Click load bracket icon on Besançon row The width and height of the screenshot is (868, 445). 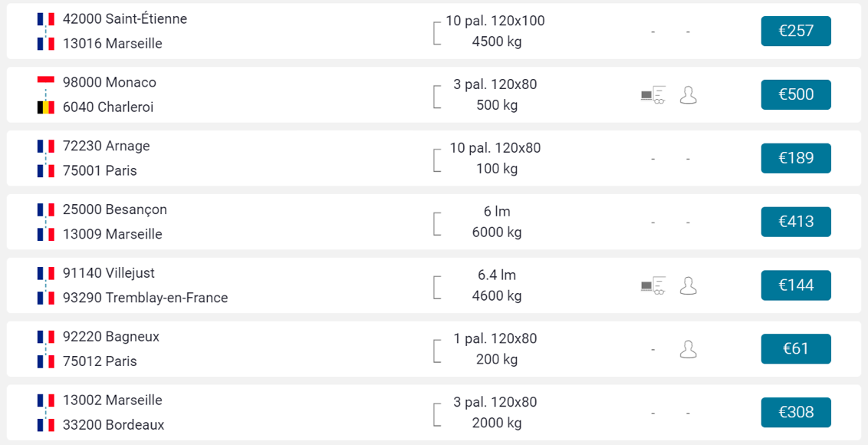click(437, 222)
